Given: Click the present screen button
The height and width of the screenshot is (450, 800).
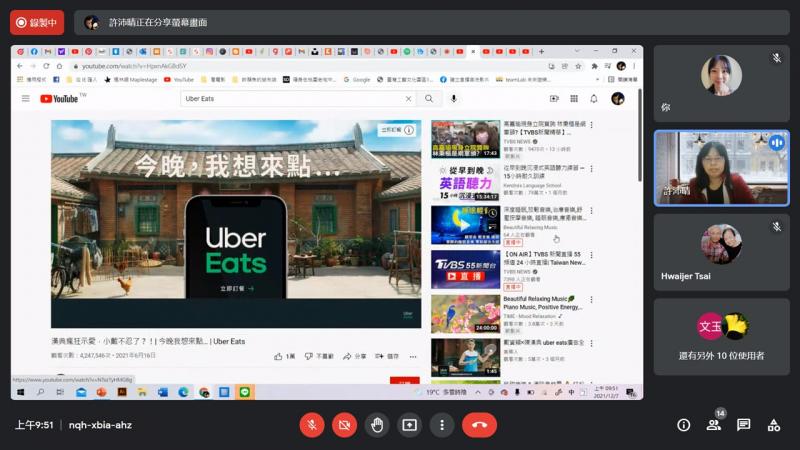Looking at the screenshot, I should (x=409, y=424).
